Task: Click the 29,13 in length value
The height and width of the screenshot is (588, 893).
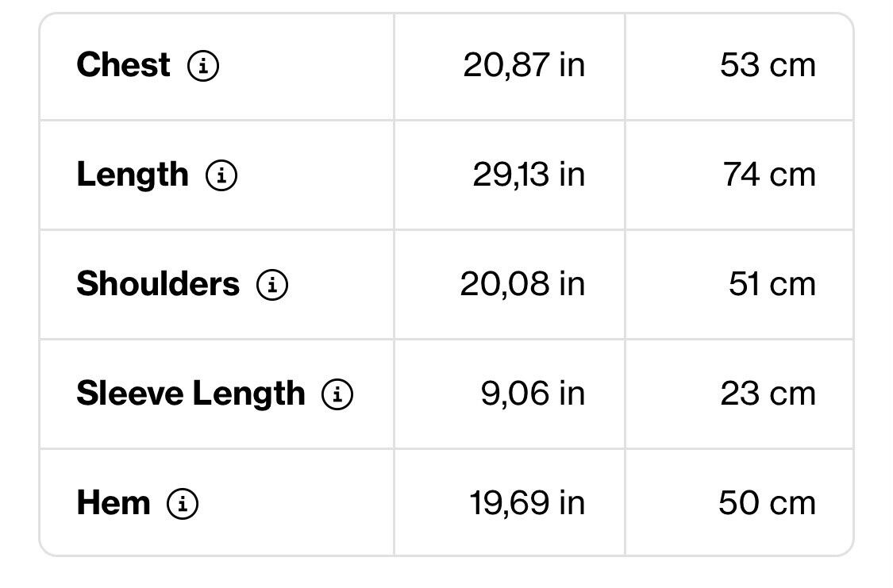Action: click(x=529, y=175)
